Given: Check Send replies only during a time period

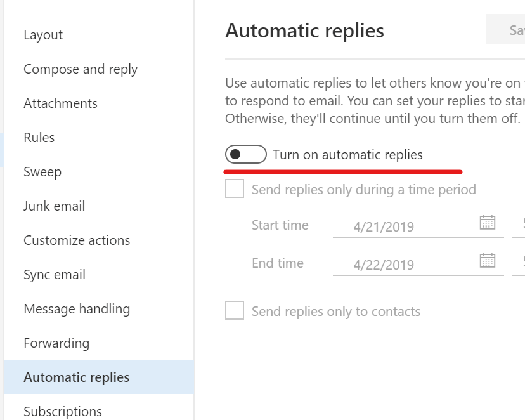Looking at the screenshot, I should (x=235, y=188).
